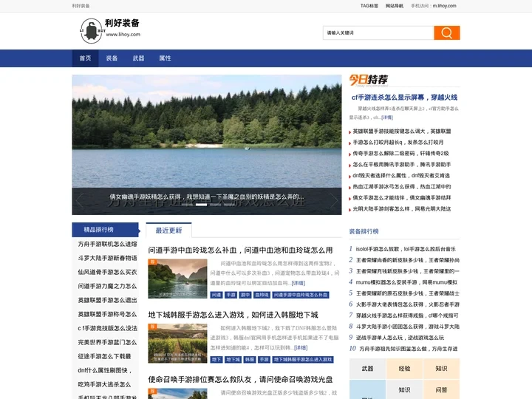Click vineyard thumbnail of 地下城 article
The height and width of the screenshot is (399, 532).
(x=177, y=344)
